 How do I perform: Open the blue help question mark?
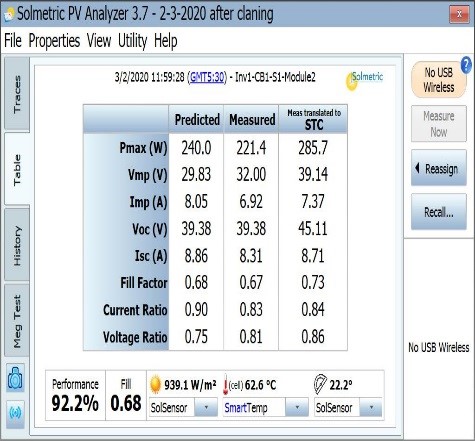click(x=466, y=65)
